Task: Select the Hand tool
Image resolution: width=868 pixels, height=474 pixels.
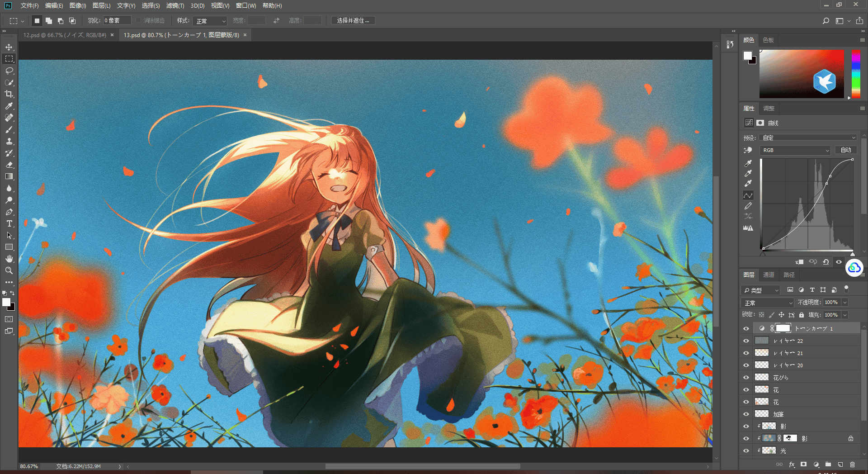Action: (9, 259)
